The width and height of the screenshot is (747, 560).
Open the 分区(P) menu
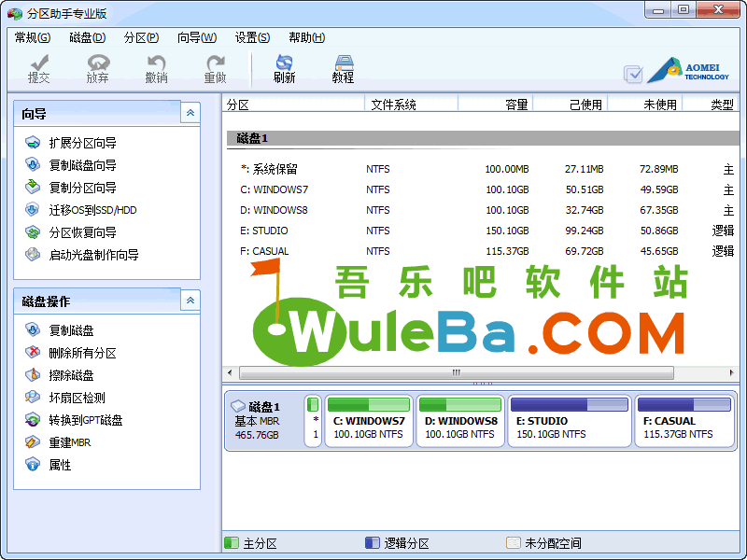point(141,37)
